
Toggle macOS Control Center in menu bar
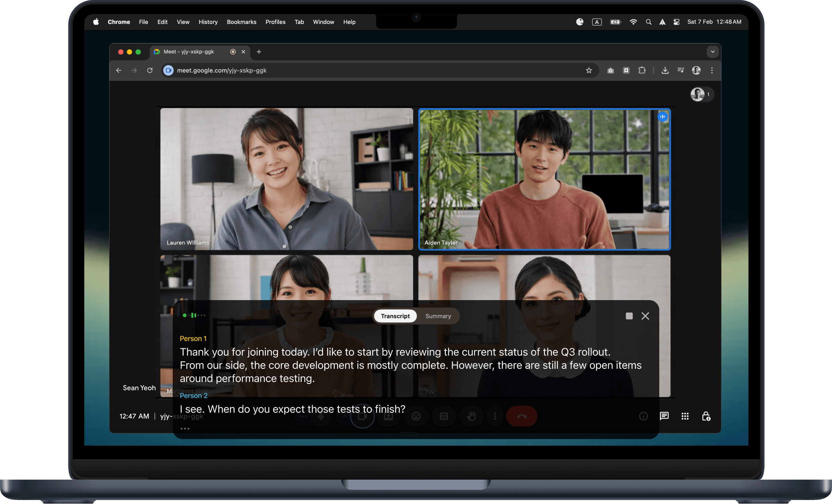click(x=676, y=22)
